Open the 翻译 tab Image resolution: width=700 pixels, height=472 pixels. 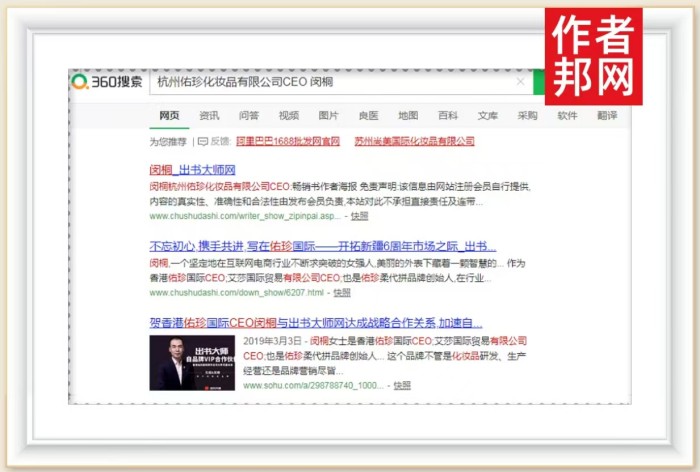(x=607, y=115)
